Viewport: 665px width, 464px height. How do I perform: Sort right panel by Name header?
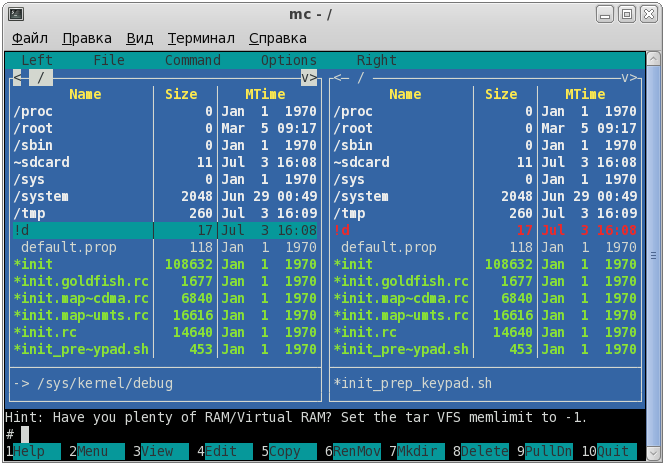(x=405, y=94)
